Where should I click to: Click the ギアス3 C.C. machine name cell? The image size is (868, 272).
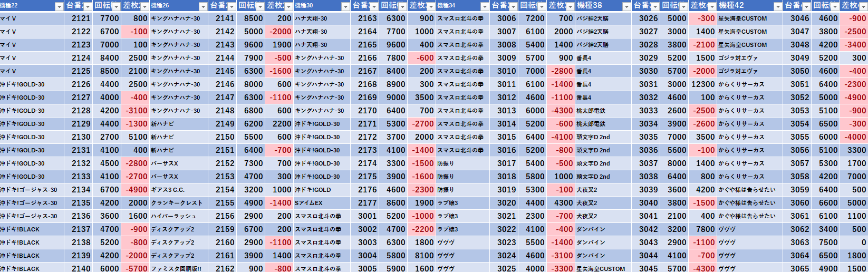coord(179,190)
